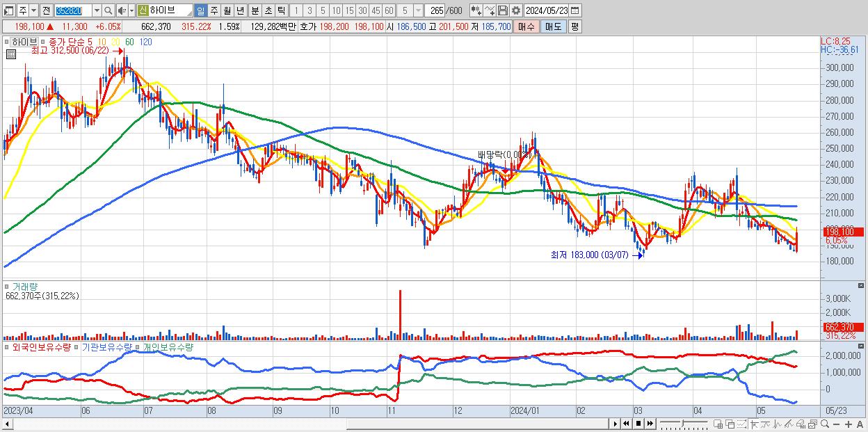Open the stock code search magnifier
This screenshot has width=868, height=432.
click(x=108, y=10)
